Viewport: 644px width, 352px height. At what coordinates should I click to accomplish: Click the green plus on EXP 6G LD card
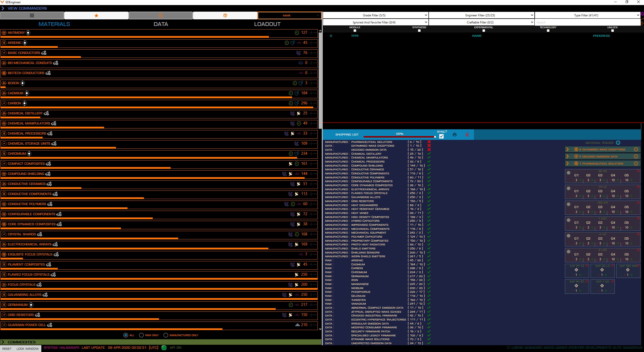tap(606, 275)
